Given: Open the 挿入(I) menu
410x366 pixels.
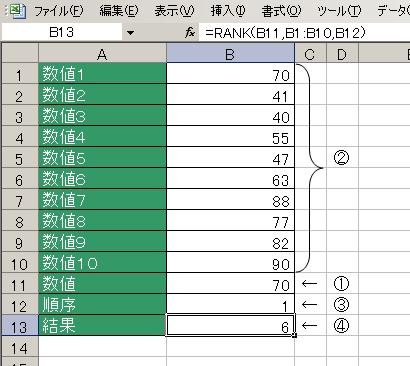Looking at the screenshot, I should (x=228, y=11).
